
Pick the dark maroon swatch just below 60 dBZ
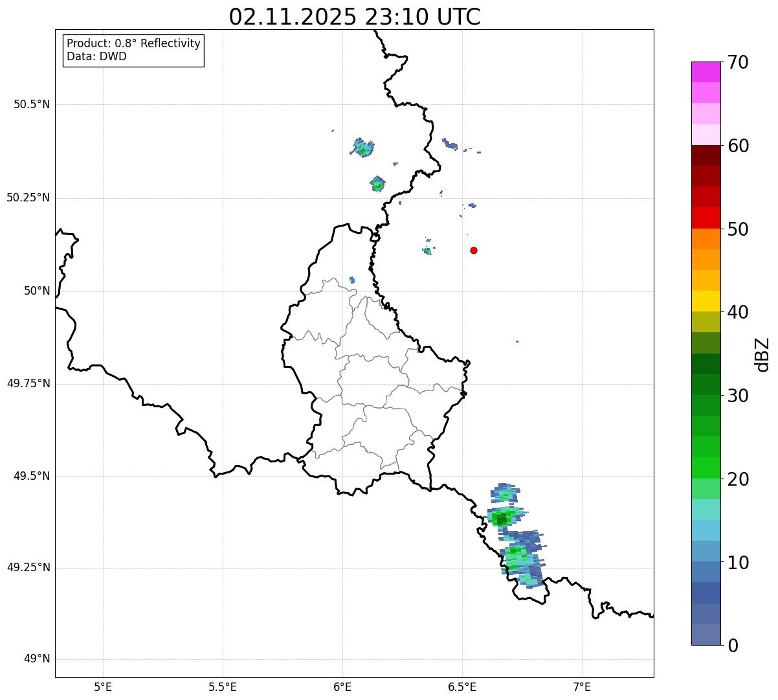[706, 155]
